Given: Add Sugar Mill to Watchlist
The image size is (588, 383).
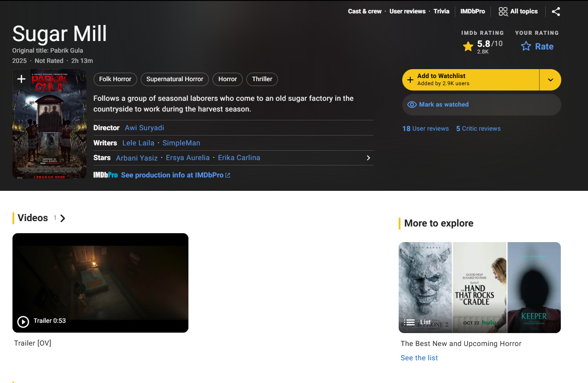Looking at the screenshot, I should click(470, 80).
